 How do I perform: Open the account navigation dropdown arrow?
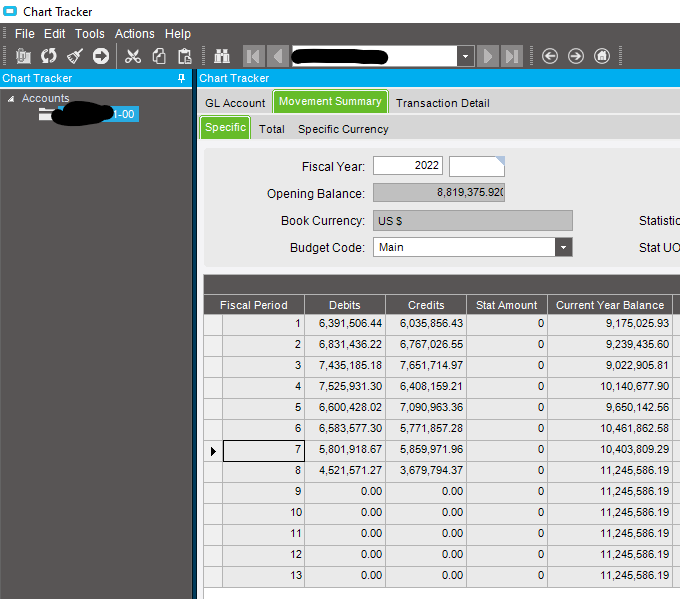[466, 56]
